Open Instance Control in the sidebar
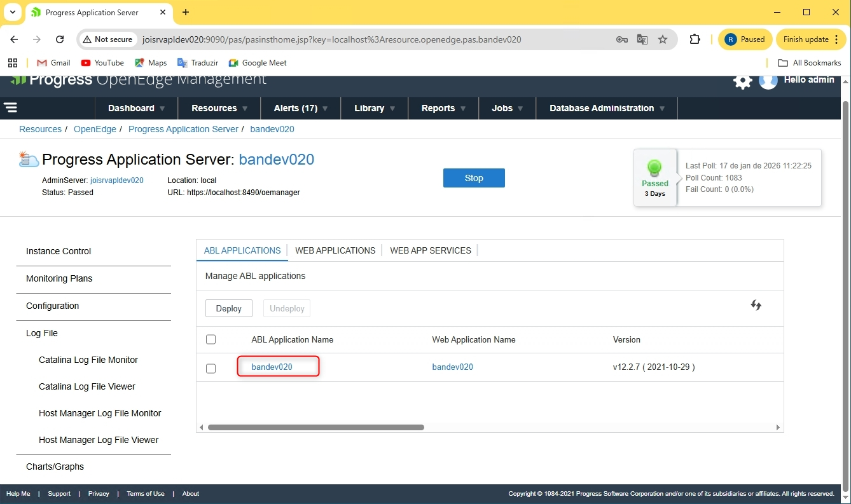Viewport: 851px width, 504px height. 59,251
